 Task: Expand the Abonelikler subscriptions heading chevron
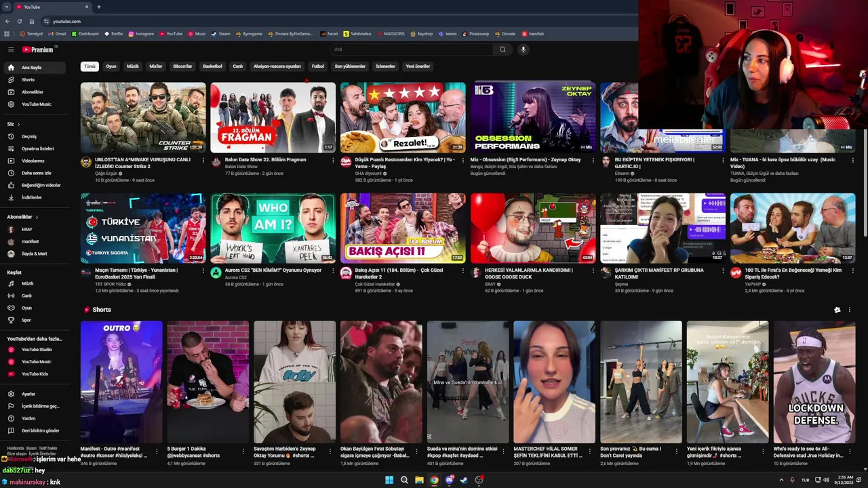point(37,217)
